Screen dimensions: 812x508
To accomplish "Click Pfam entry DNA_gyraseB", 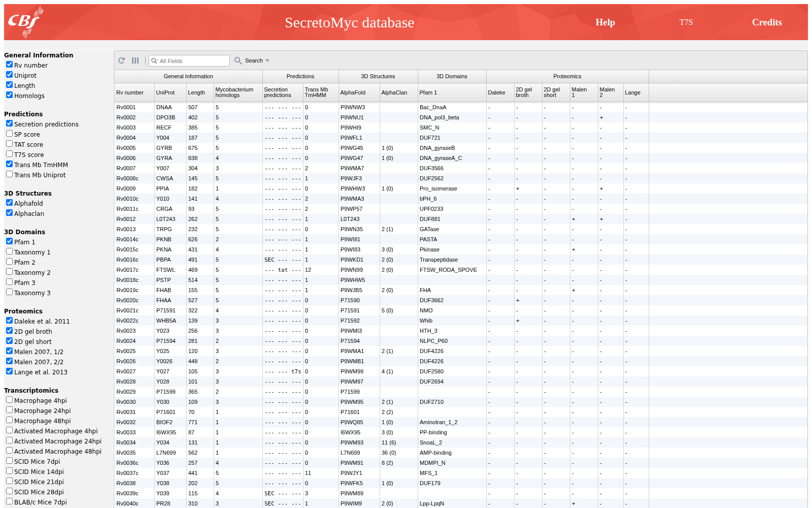I will (x=452, y=148).
